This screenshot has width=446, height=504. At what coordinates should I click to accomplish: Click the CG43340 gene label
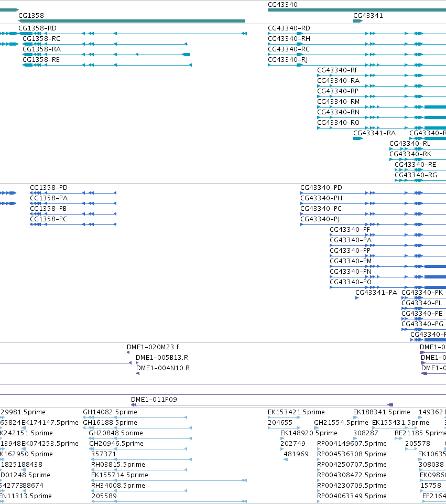pos(282,5)
